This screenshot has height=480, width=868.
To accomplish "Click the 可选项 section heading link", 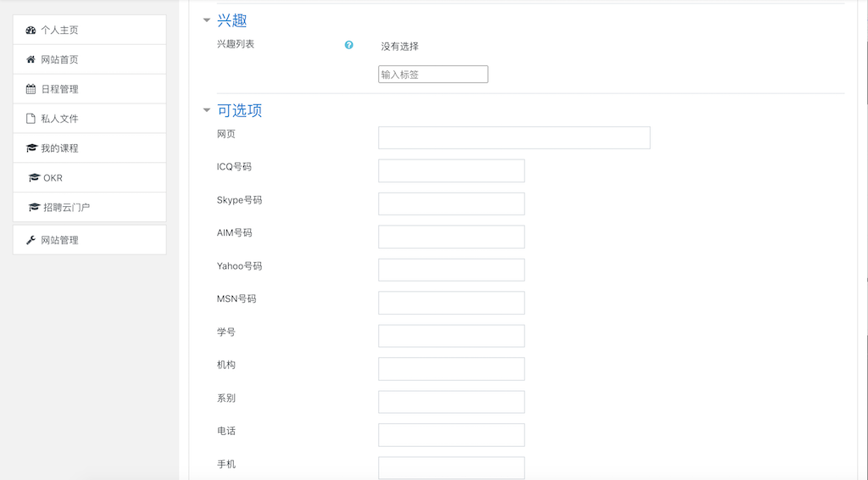I will click(x=239, y=110).
